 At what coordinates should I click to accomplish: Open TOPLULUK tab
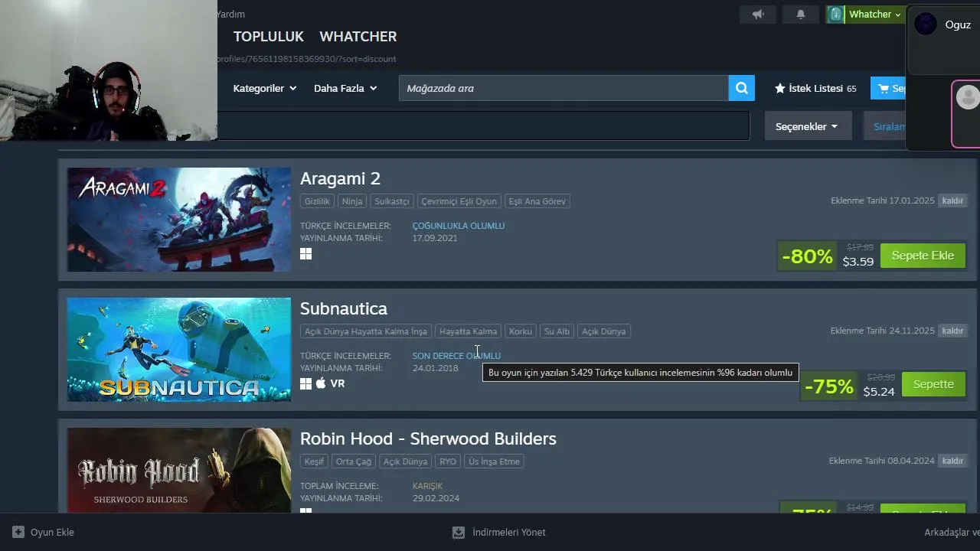pos(269,36)
